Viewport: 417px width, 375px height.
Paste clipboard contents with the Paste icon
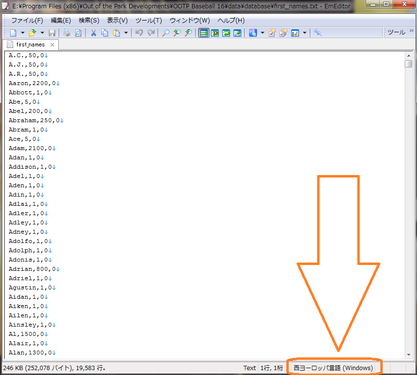(x=116, y=33)
